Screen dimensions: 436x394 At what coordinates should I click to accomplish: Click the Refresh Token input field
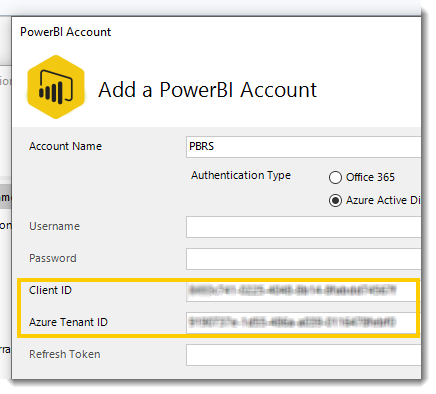pos(303,355)
